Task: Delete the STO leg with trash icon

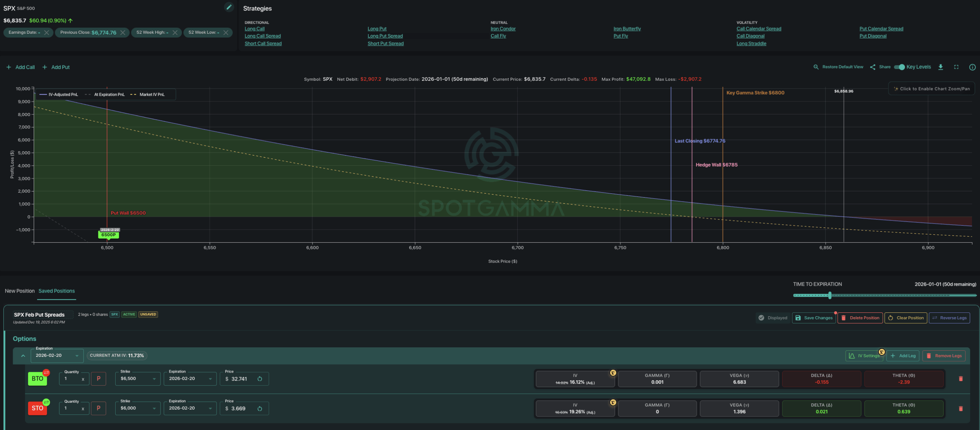Action: (x=960, y=409)
